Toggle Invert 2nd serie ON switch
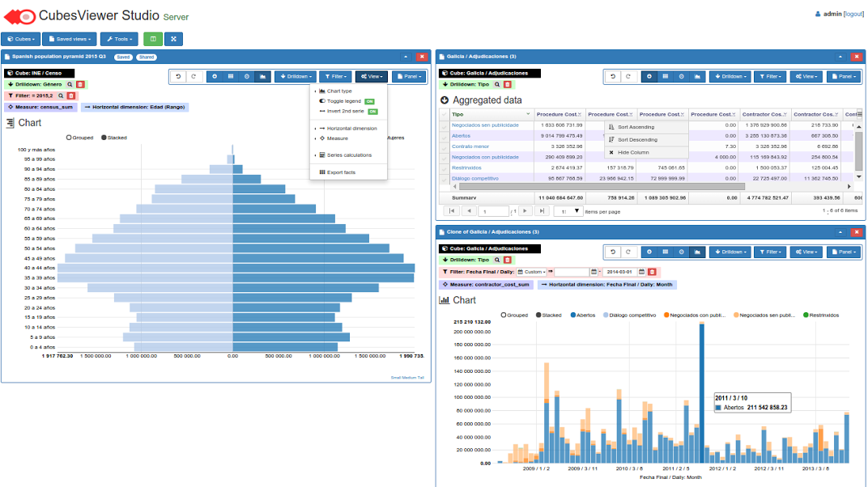Viewport: 868px width, 487px height. point(373,112)
